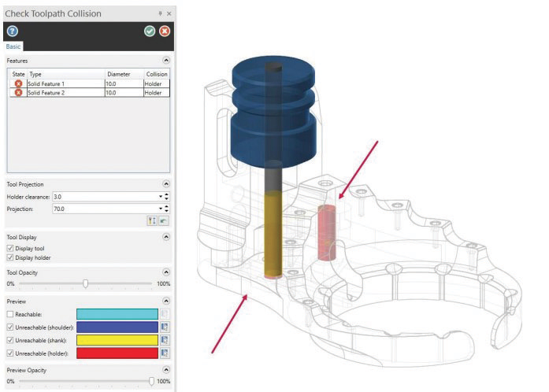
Task: Collapse the Preview section
Action: [166, 301]
